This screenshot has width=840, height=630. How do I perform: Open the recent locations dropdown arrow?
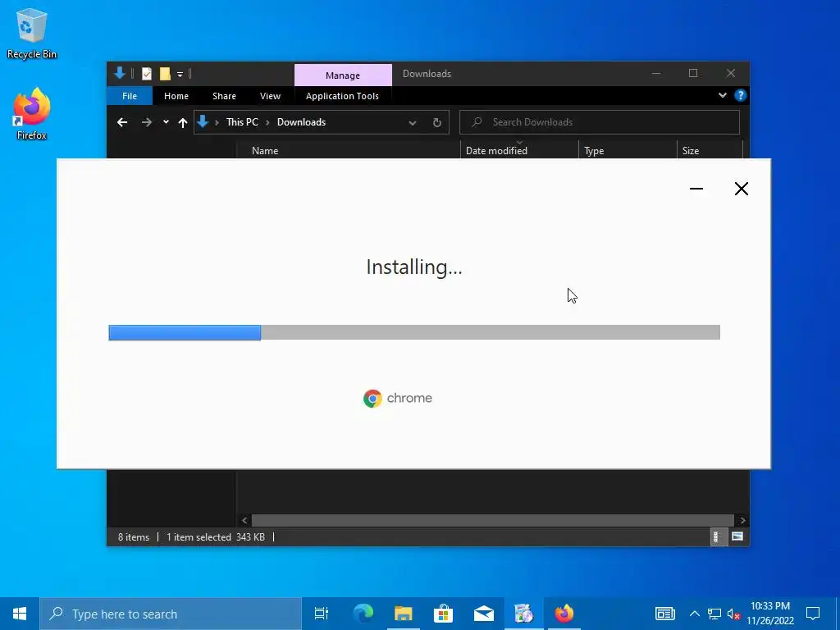[x=166, y=122]
